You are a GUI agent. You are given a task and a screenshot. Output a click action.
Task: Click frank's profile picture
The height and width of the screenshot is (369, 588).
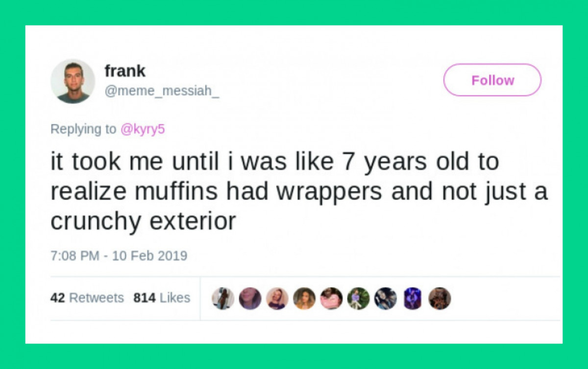[73, 81]
